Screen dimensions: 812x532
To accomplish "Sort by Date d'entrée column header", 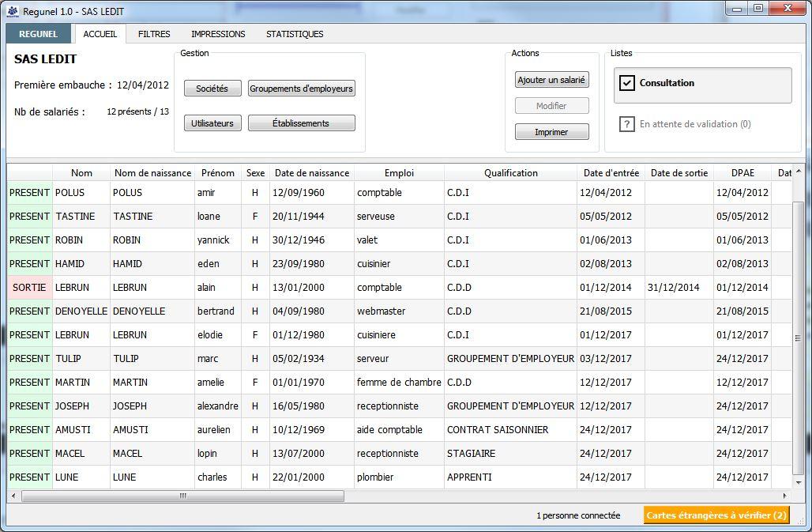I will pos(611,172).
